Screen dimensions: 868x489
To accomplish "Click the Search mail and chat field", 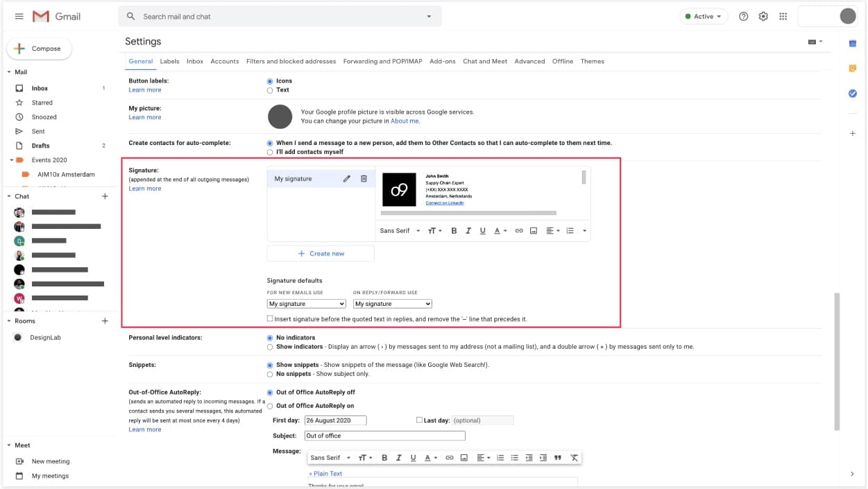I will click(278, 17).
